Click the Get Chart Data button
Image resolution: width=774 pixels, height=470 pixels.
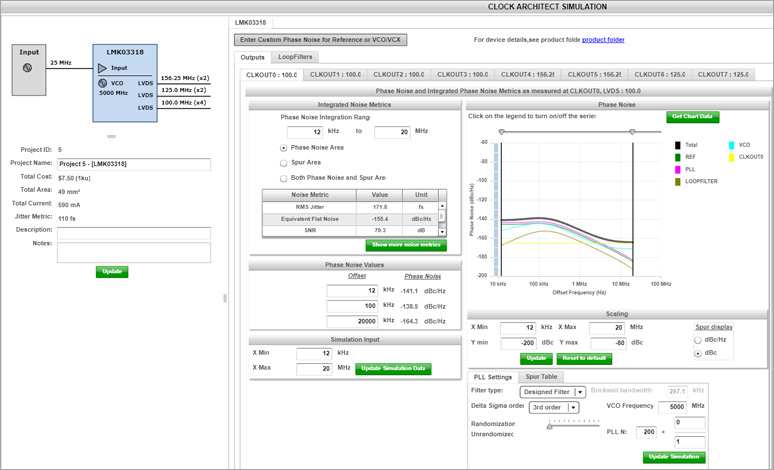pos(693,117)
